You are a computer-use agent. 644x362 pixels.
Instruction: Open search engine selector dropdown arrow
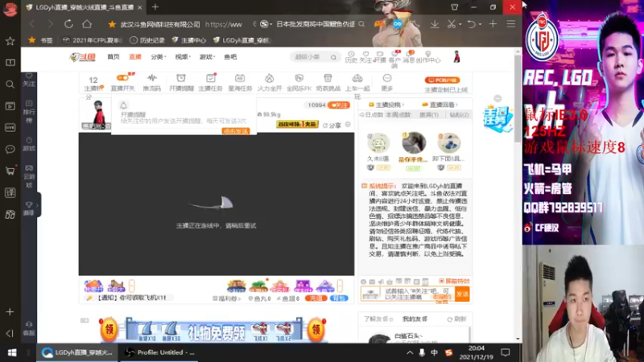tap(271, 24)
